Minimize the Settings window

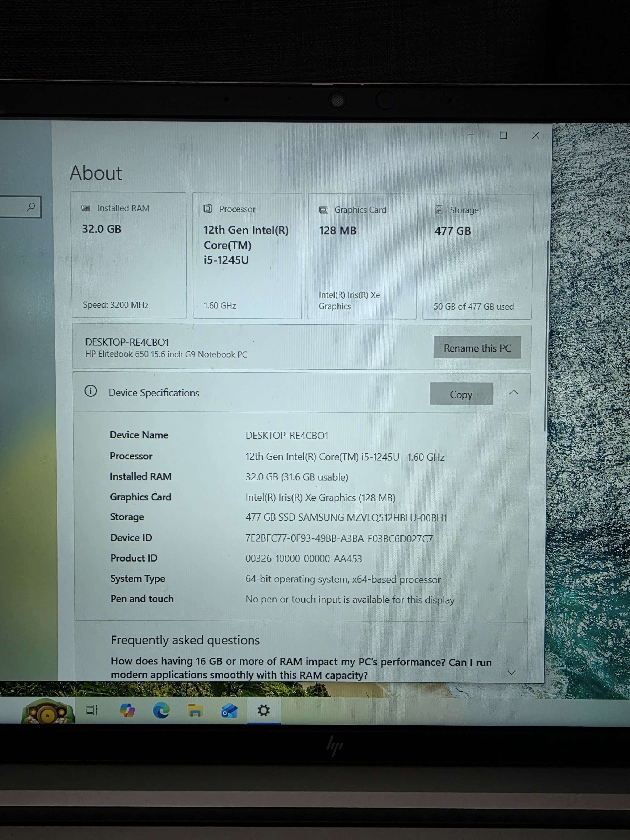[x=471, y=135]
